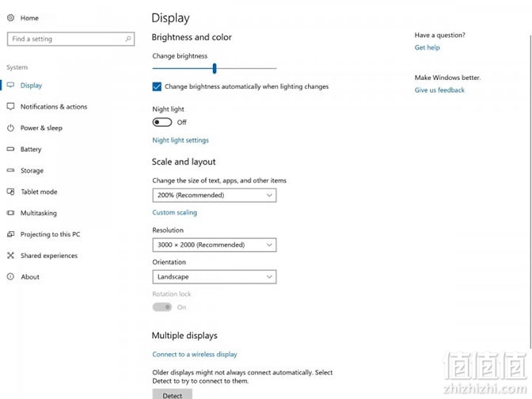Screen dimensions: 532x399
Task: Expand the 3000 × 2000 Resolution dropdown
Action: click(x=215, y=245)
